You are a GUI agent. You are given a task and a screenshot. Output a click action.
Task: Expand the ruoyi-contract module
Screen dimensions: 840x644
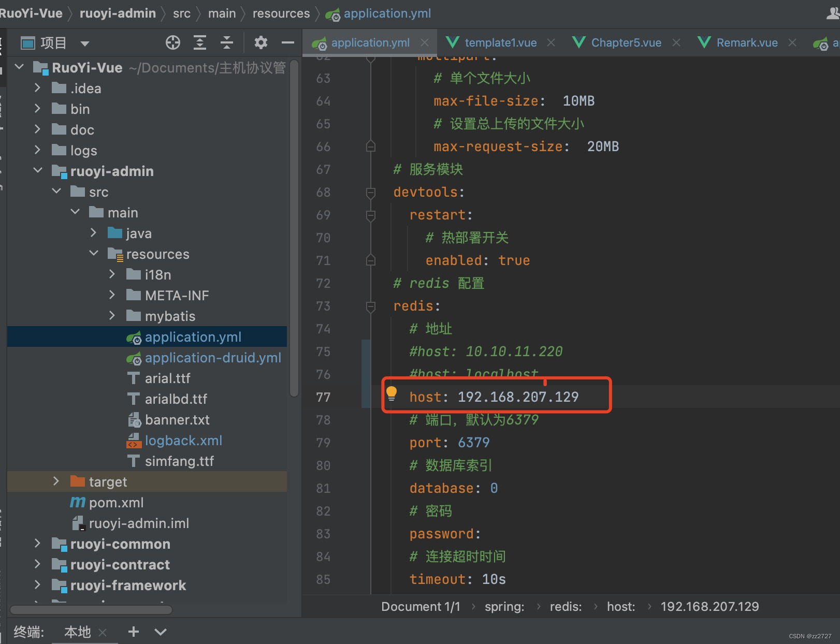[37, 564]
